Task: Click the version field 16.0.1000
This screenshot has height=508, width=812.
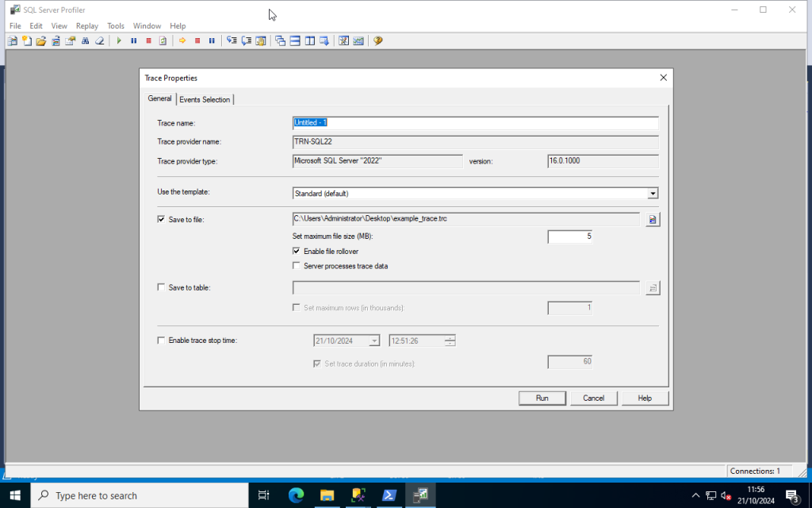Action: point(603,161)
